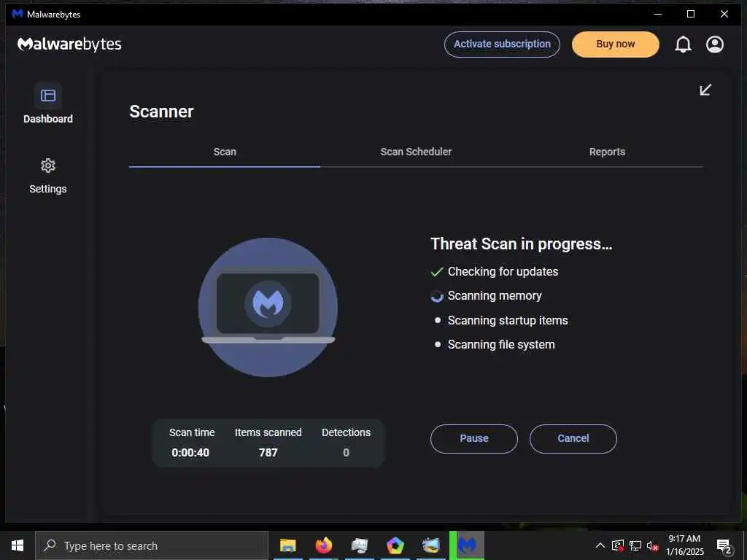Click Activate subscription button

click(502, 44)
